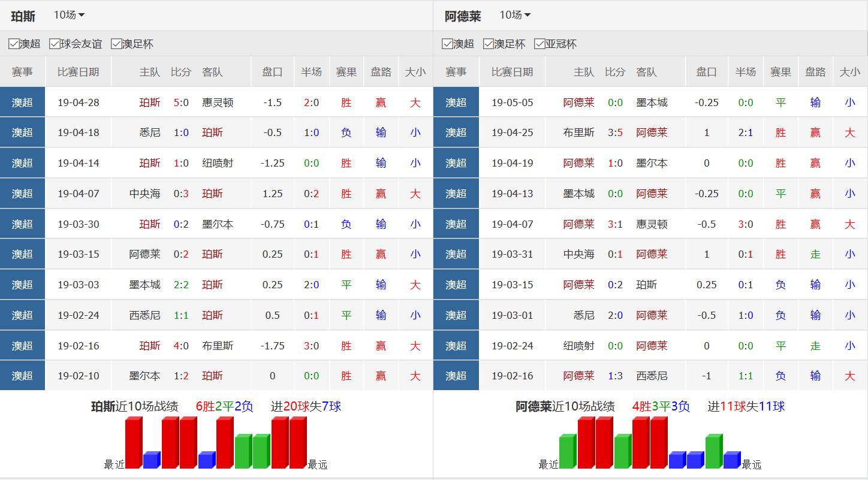Toggle 球会友谊 checkbox
Screen dimensions: 868x480
point(55,44)
